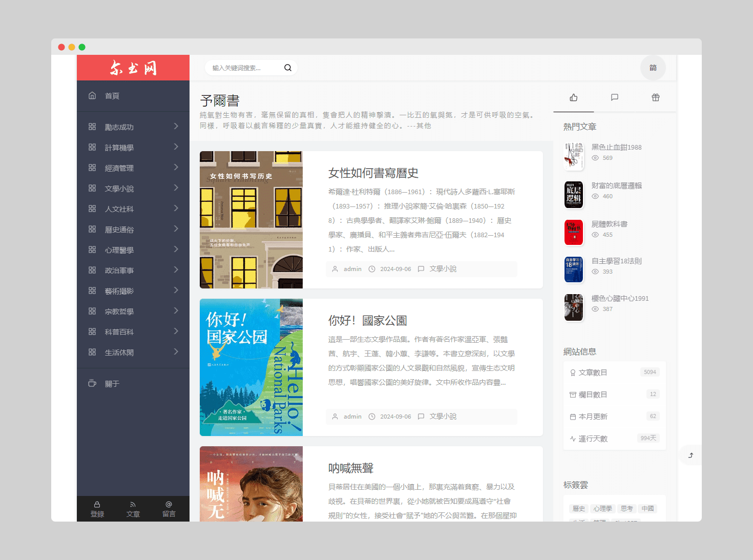Click the grid icon beside 計算機學
This screenshot has width=753, height=560.
tap(92, 147)
